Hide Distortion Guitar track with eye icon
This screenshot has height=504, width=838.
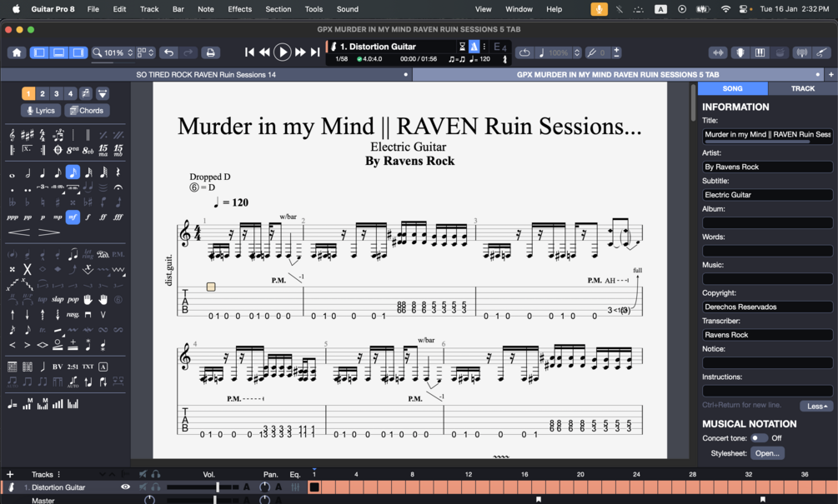[x=125, y=487]
